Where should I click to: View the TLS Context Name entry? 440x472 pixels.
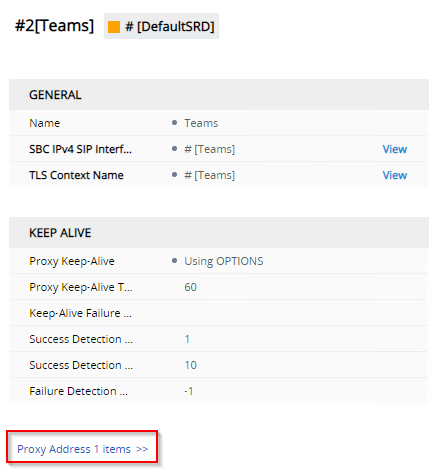(394, 175)
